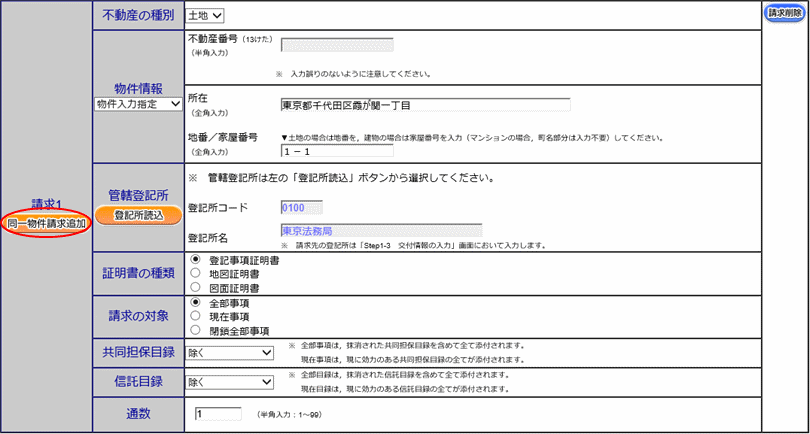The image size is (810, 434).
Task: Click the 請求の対象 heading
Action: pyautogui.click(x=138, y=316)
